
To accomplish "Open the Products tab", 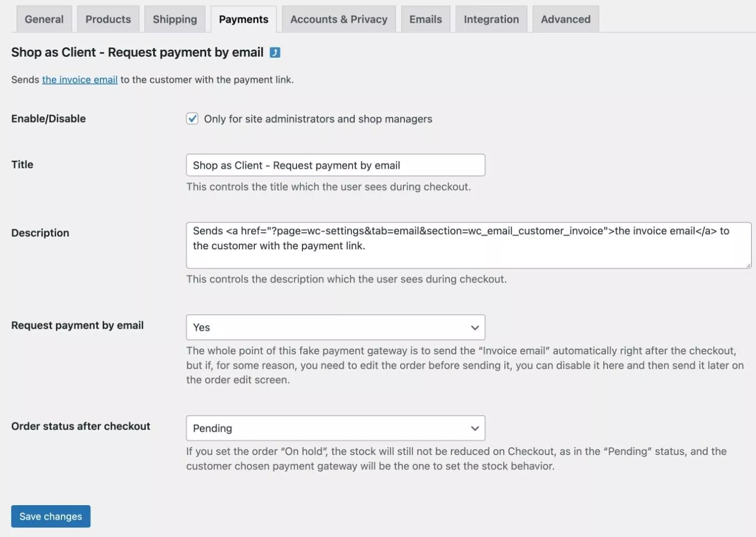I will pyautogui.click(x=108, y=19).
